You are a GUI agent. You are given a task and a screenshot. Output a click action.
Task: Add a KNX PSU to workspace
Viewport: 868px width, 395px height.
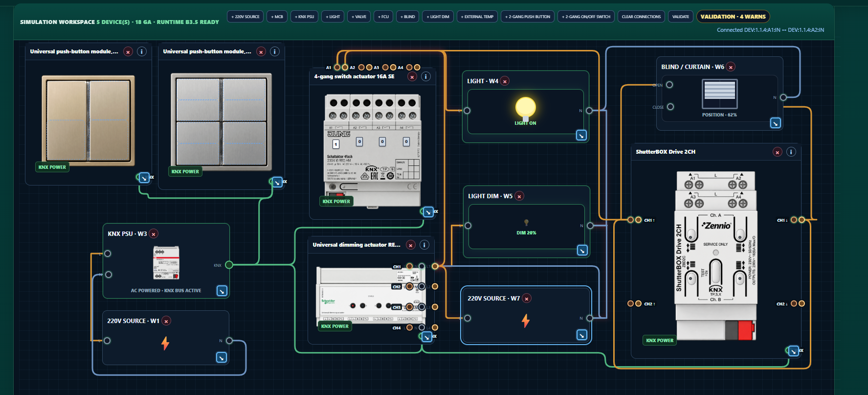(304, 17)
